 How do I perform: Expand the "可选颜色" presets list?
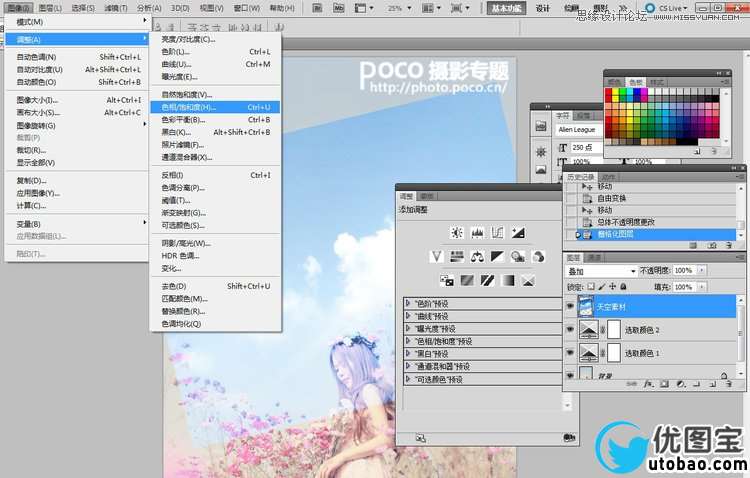coord(408,379)
